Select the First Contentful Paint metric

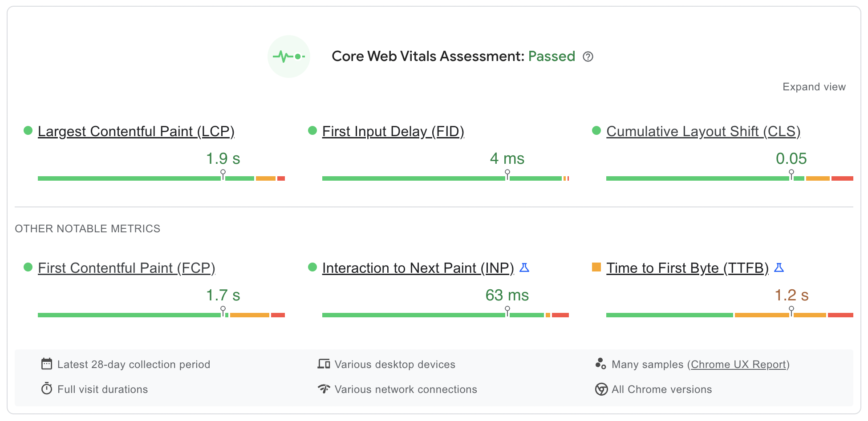126,268
